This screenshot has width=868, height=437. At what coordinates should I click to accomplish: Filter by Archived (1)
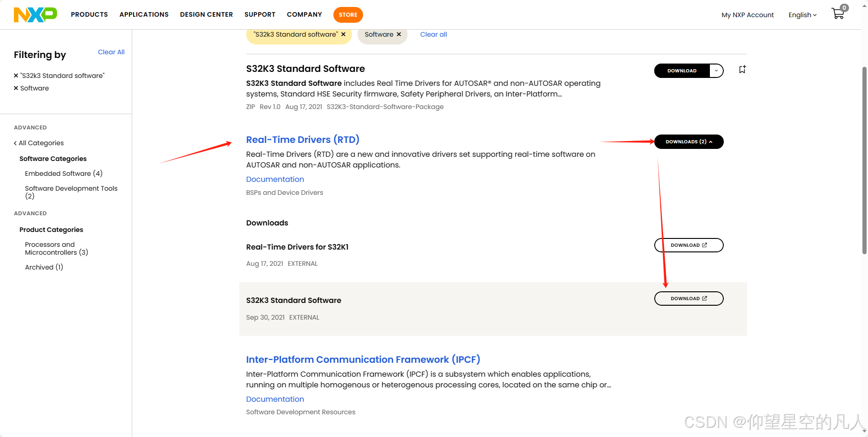tap(44, 267)
